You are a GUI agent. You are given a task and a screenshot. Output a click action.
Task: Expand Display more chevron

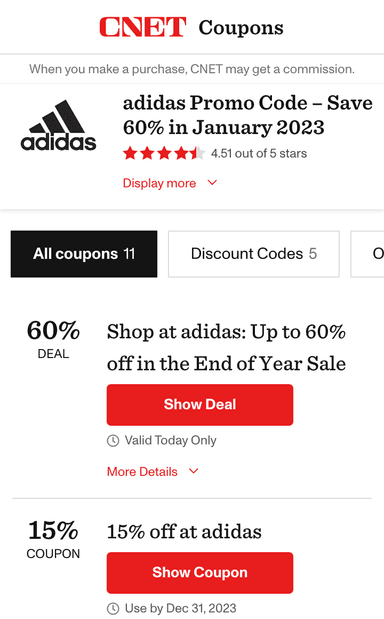tap(212, 183)
